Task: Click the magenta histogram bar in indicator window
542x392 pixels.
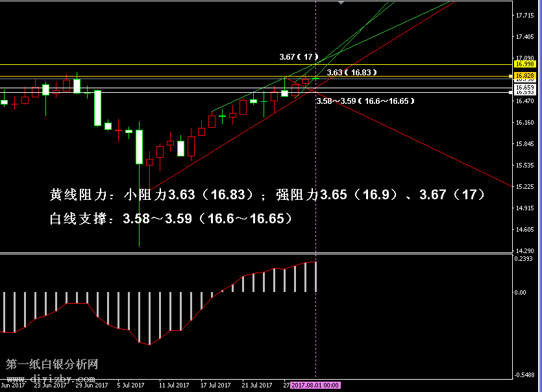Action: [x=316, y=276]
